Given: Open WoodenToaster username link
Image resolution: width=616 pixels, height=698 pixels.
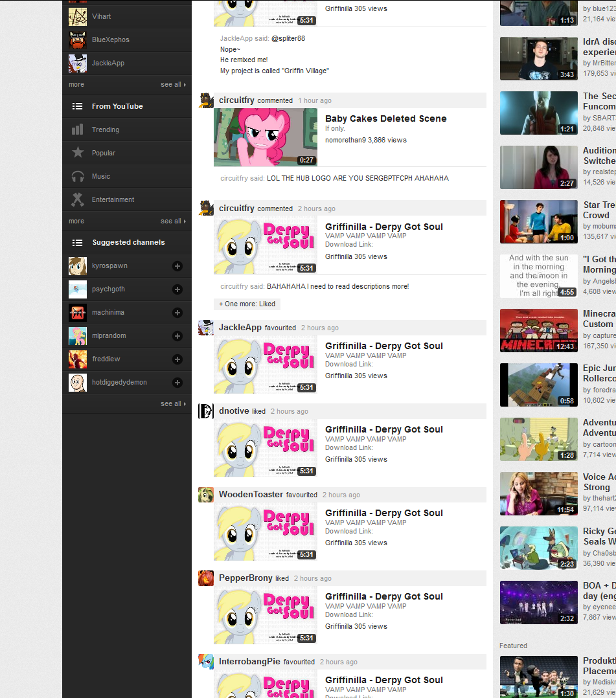Looking at the screenshot, I should pyautogui.click(x=251, y=494).
